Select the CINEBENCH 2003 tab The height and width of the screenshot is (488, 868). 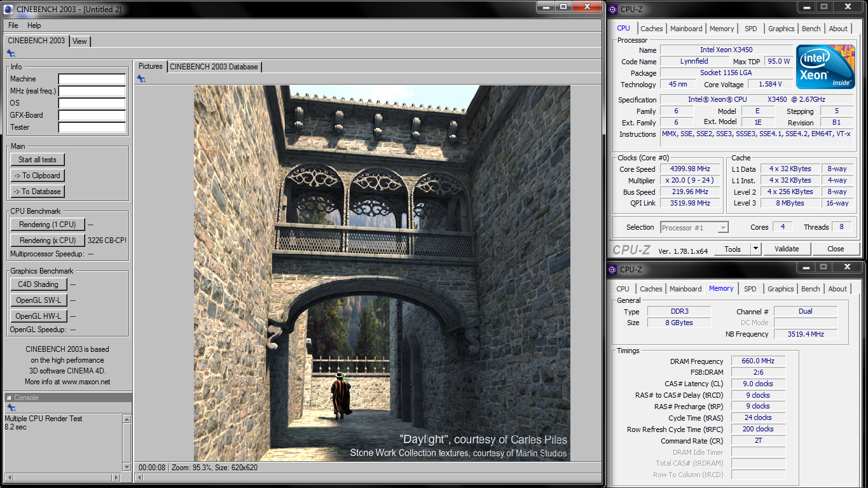(x=36, y=41)
